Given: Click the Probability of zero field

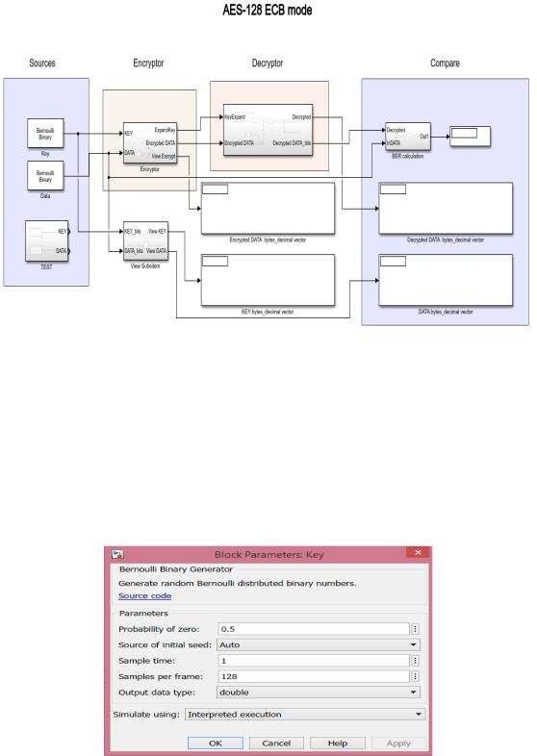Looking at the screenshot, I should (314, 629).
